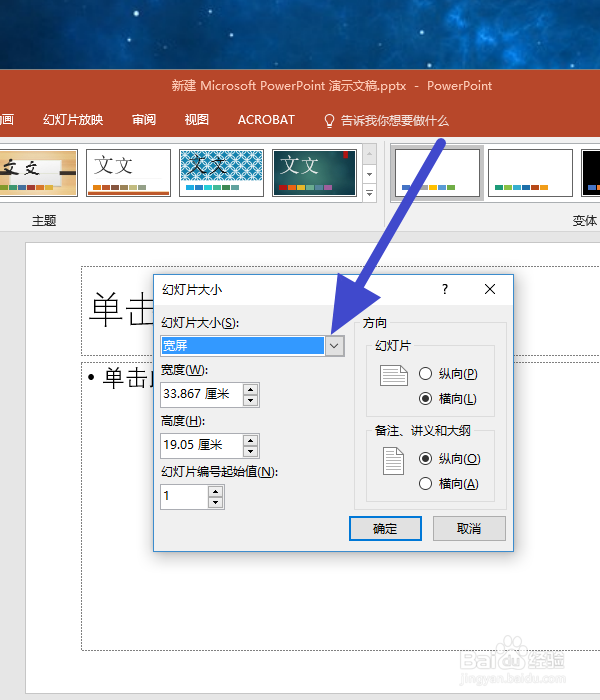Open the slide size dropdown arrow
Image resolution: width=600 pixels, height=700 pixels.
point(335,346)
